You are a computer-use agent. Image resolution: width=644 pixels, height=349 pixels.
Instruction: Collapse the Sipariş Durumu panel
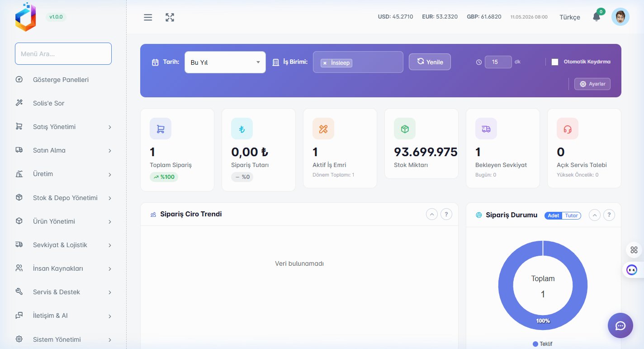[x=594, y=215]
